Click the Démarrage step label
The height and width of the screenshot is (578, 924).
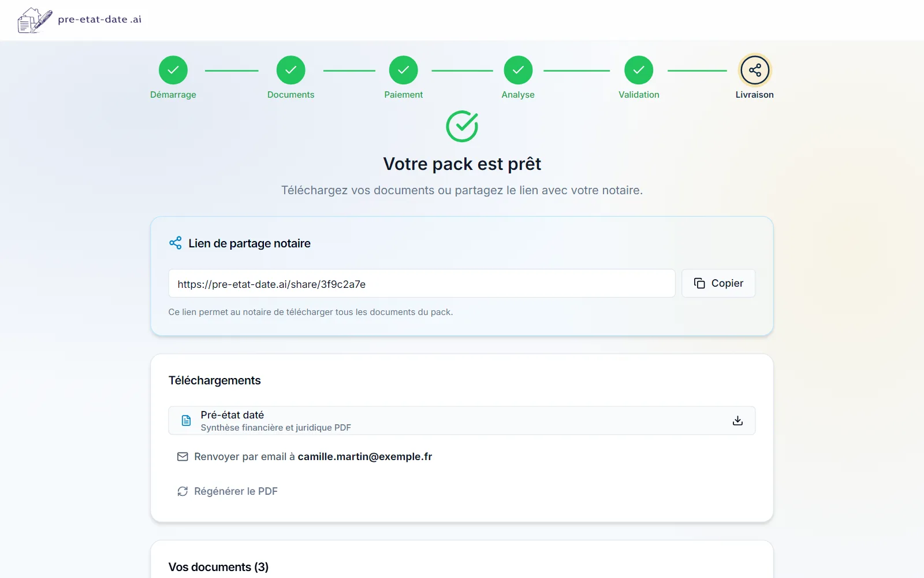(x=173, y=95)
